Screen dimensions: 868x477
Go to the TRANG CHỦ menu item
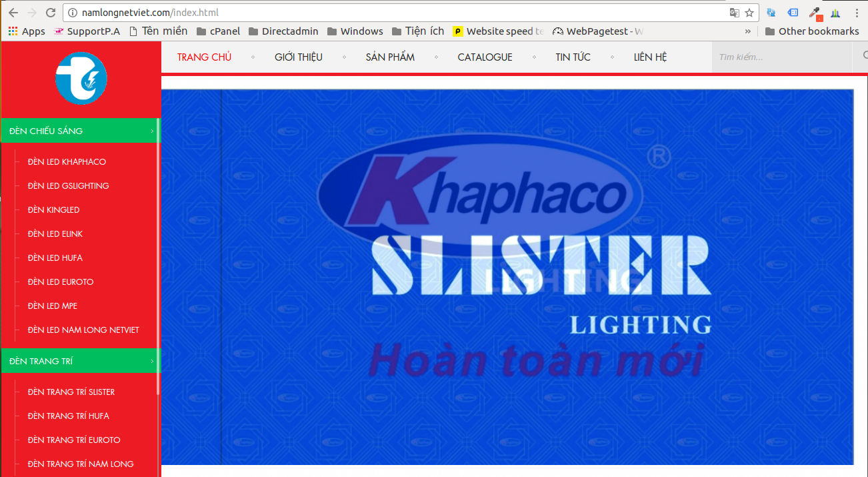tap(205, 57)
